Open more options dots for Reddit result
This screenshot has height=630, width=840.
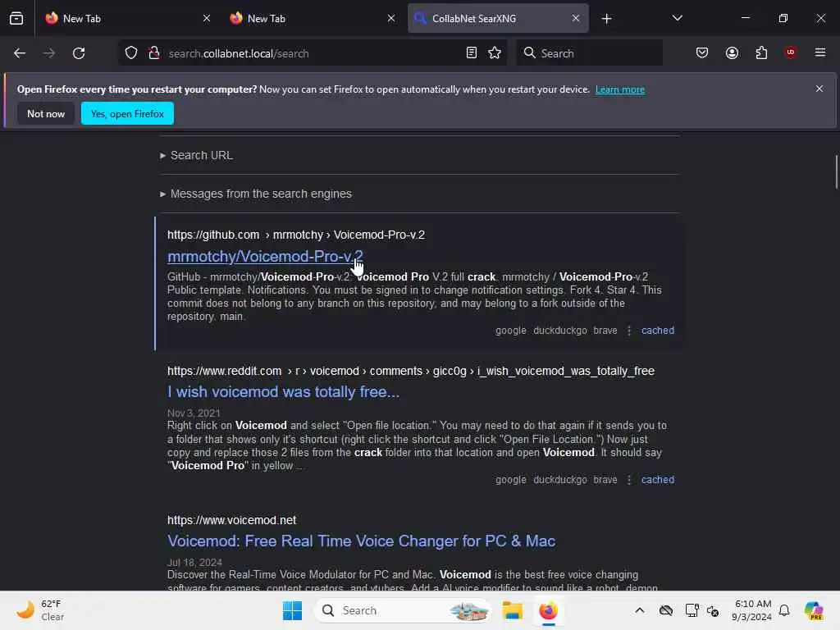pos(629,480)
